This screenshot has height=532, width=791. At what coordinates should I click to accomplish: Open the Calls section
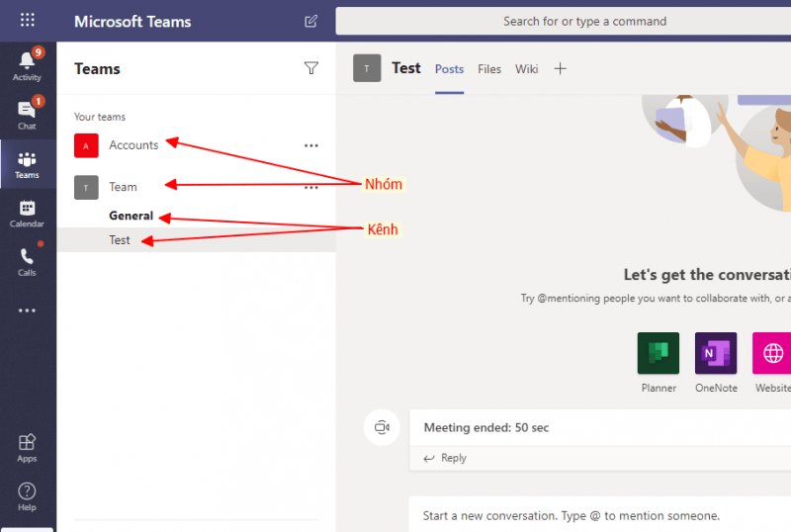tap(28, 261)
